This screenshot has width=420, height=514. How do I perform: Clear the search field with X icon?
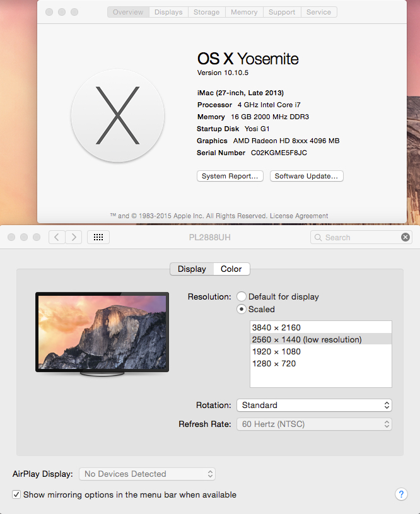pyautogui.click(x=405, y=237)
